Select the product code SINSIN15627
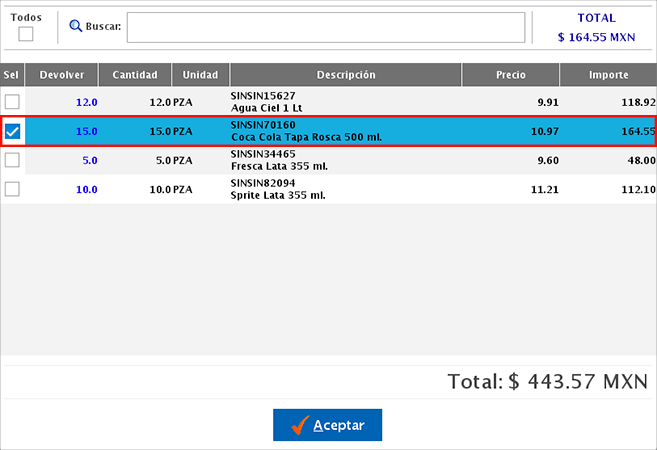657x450 pixels. [263, 96]
